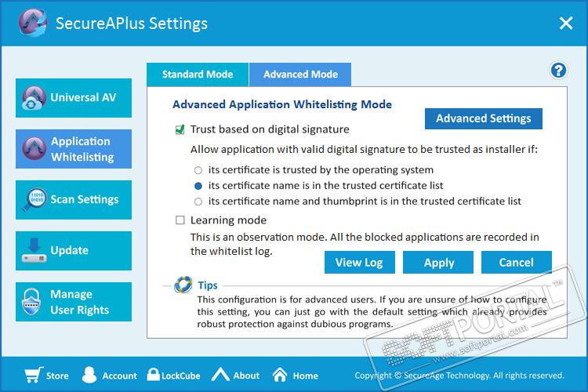The width and height of the screenshot is (588, 392).
Task: Open the help question mark icon
Action: click(x=558, y=70)
